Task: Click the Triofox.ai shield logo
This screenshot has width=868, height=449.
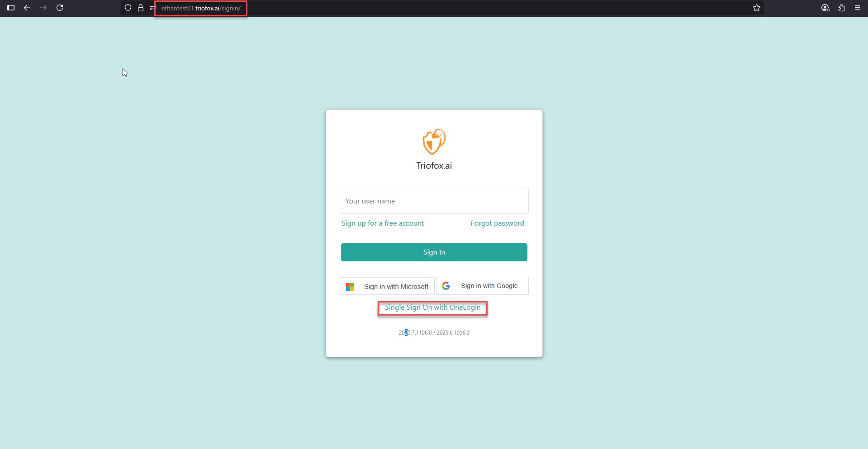Action: click(x=434, y=142)
